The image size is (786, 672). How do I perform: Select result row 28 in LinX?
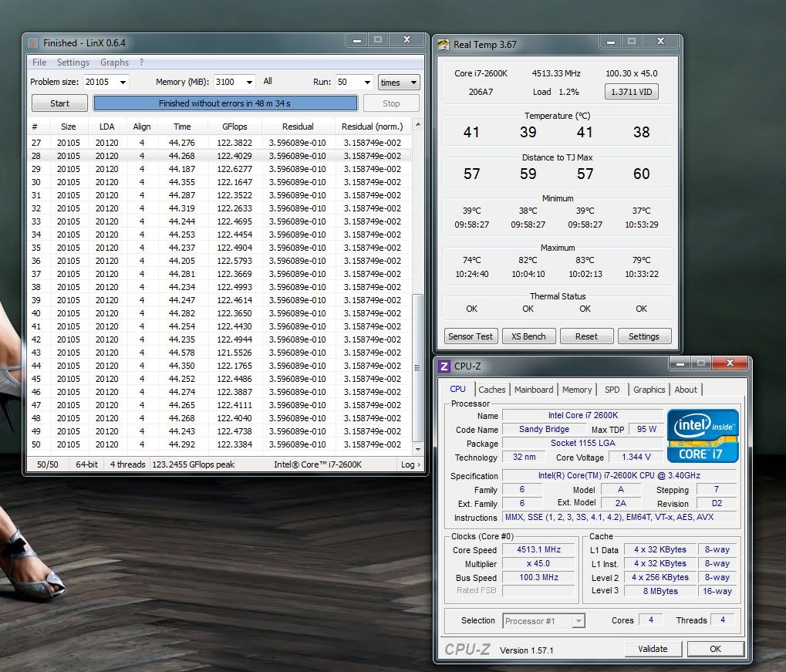pos(220,156)
